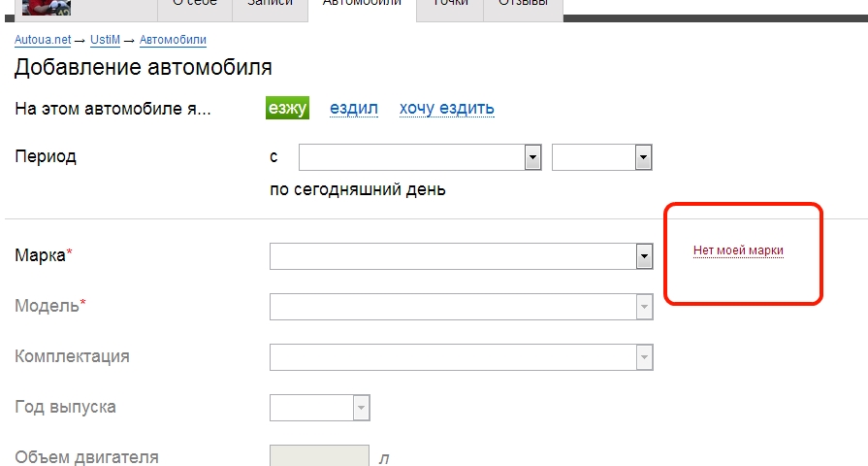Click the 'Нет моей марки' link
868x466 pixels.
coord(738,250)
